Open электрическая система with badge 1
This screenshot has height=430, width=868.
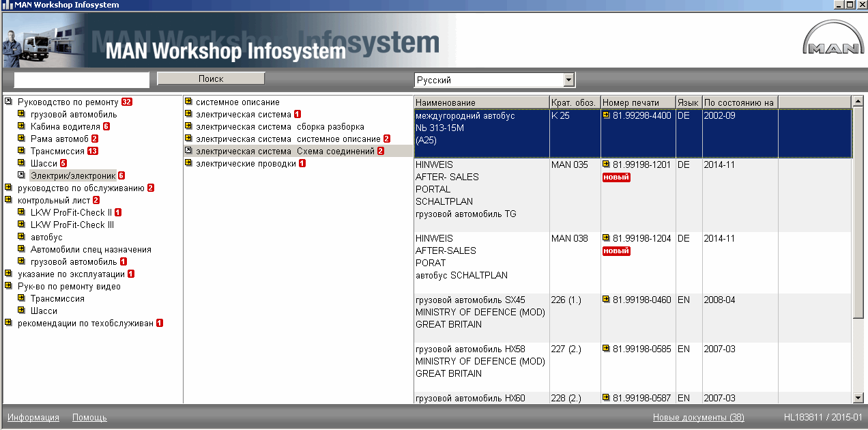[x=244, y=114]
